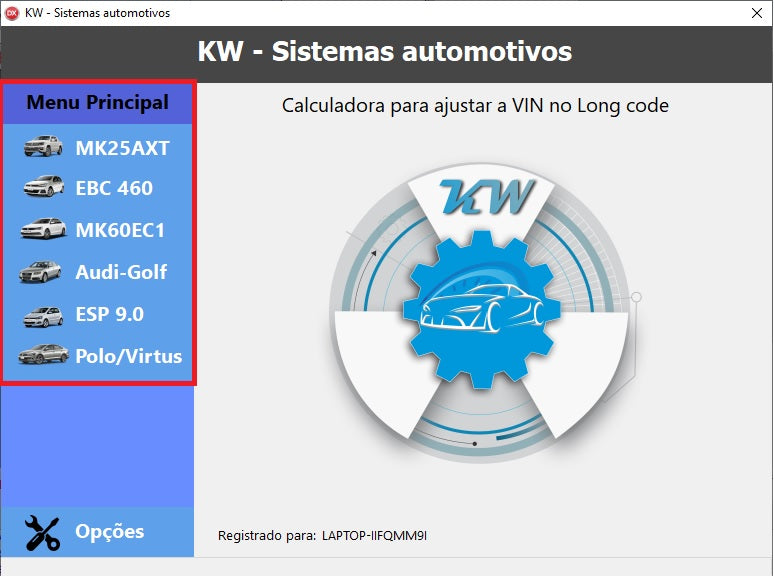This screenshot has width=774, height=581.
Task: Click the car icon beside Polo/Virtus
Action: pos(43,355)
